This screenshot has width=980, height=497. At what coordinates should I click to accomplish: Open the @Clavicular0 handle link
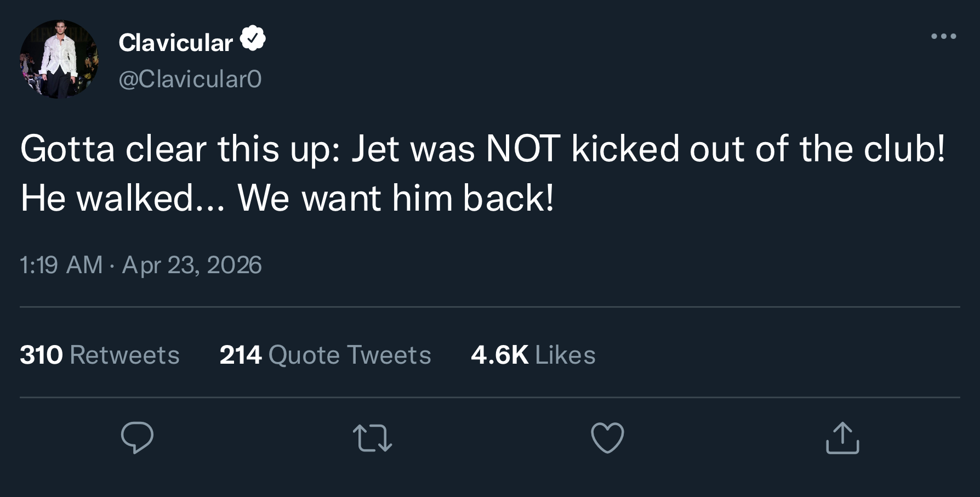(190, 79)
